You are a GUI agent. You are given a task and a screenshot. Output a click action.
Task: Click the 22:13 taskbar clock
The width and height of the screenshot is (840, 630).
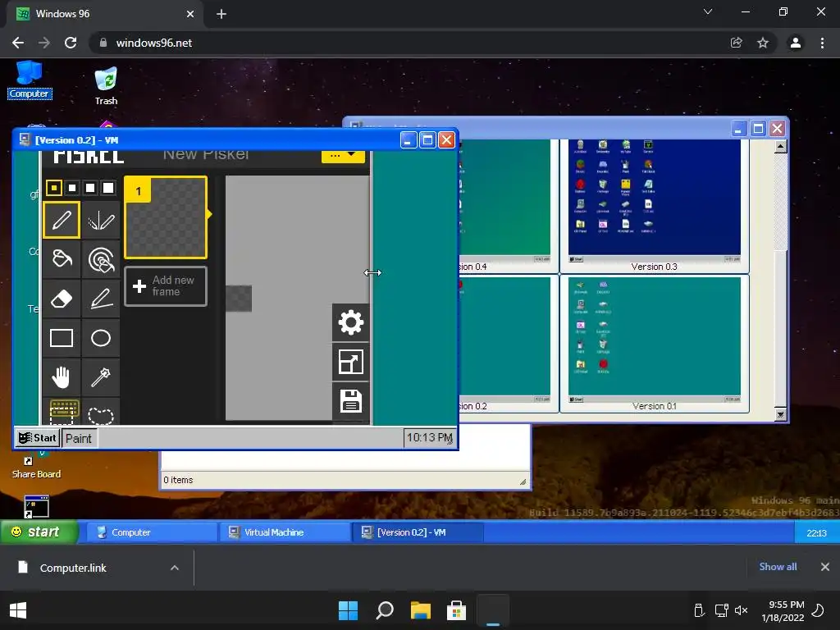pyautogui.click(x=816, y=533)
